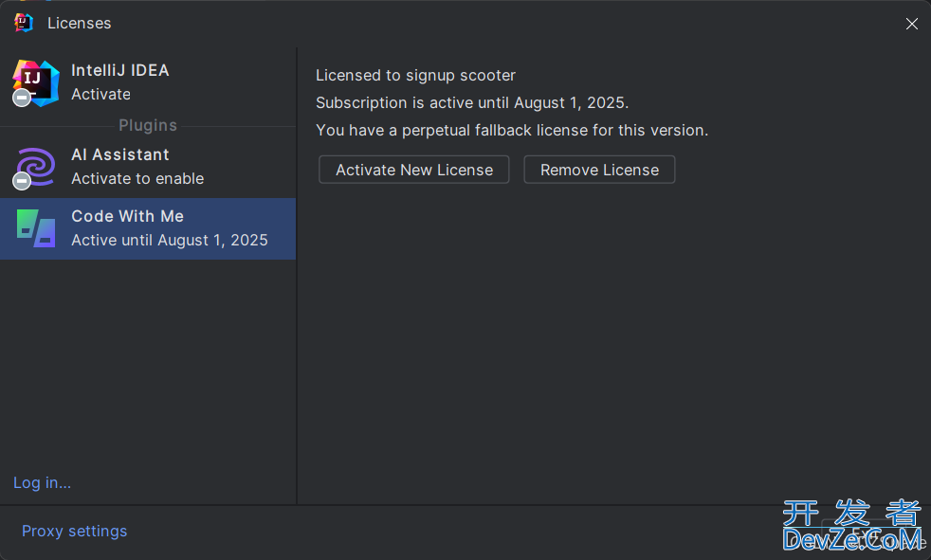Viewport: 931px width, 560px height.
Task: Select AI Assistant "Activate to enable" text
Action: tap(137, 178)
